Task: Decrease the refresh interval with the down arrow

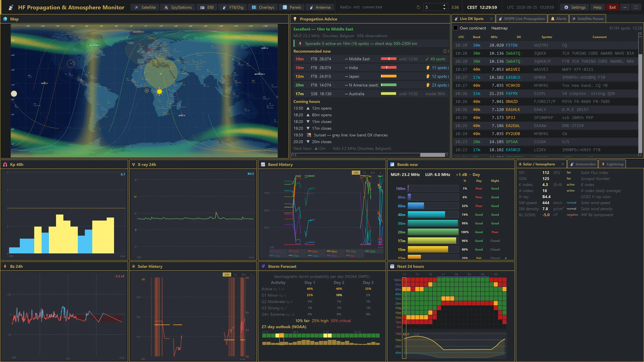Action: pyautogui.click(x=444, y=9)
